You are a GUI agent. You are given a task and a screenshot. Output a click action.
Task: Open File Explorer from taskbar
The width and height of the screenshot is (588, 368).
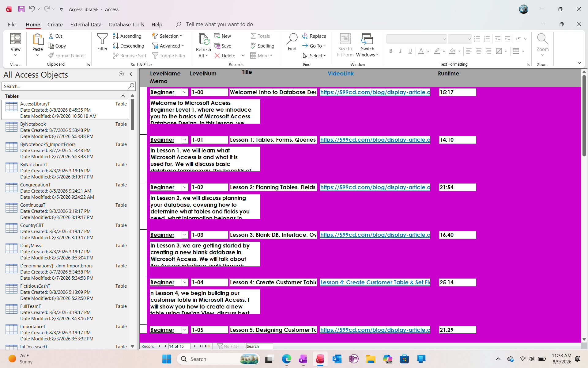tap(371, 359)
